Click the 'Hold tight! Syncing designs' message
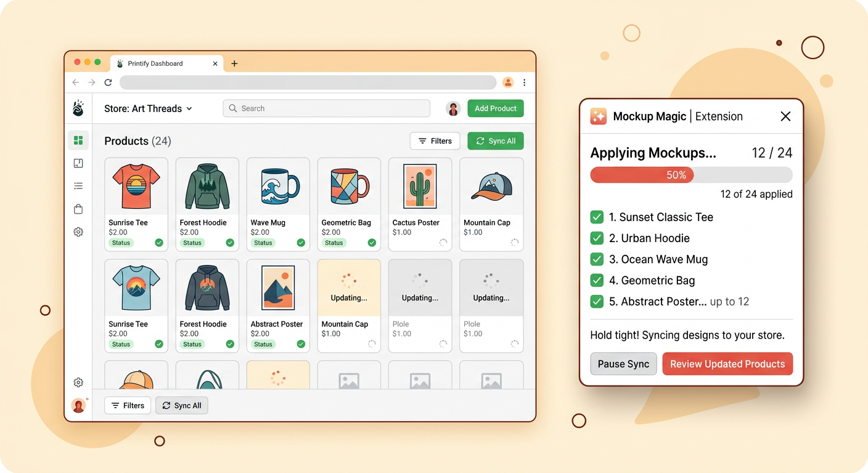Viewport: 868px width, 473px height. pos(687,335)
